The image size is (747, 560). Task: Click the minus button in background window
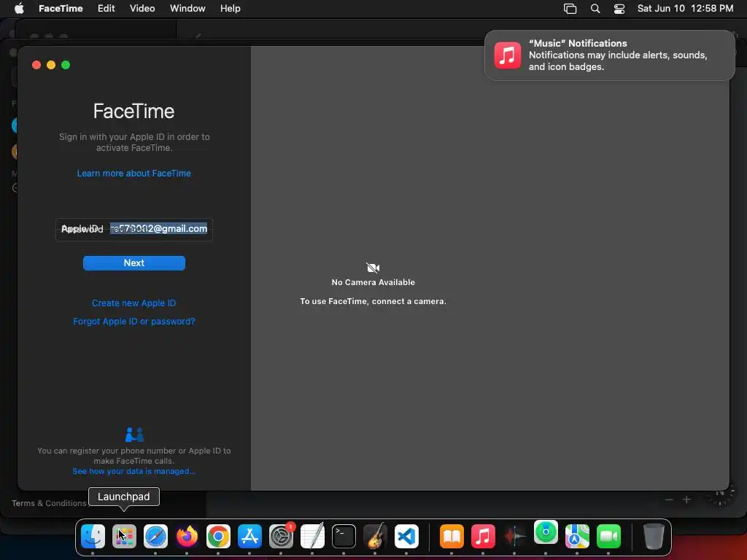click(669, 499)
